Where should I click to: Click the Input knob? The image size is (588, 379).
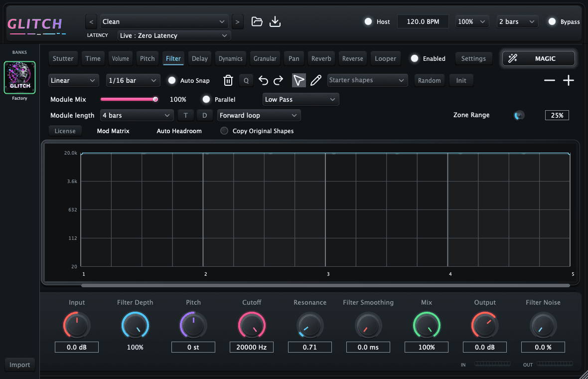(77, 325)
